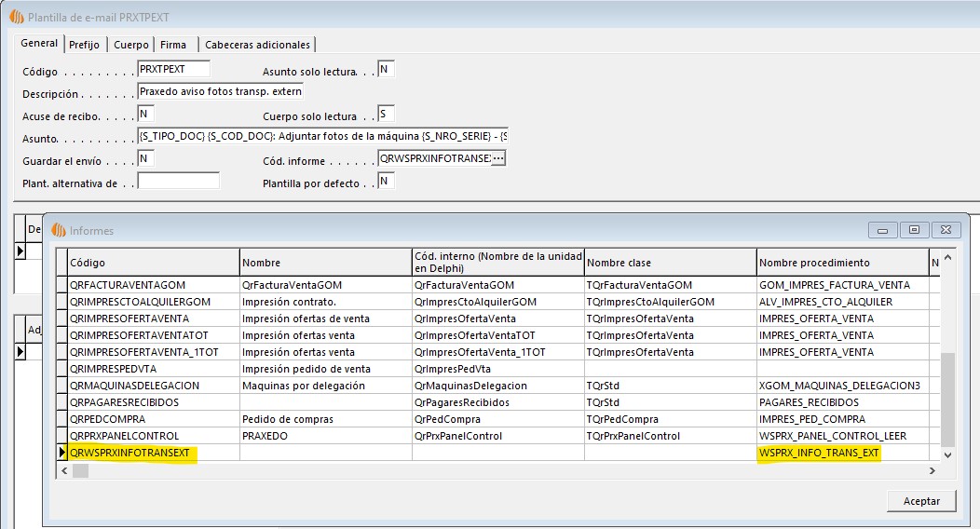Viewport: 980px width, 529px height.
Task: Close the Informes dialog
Action: tap(946, 230)
